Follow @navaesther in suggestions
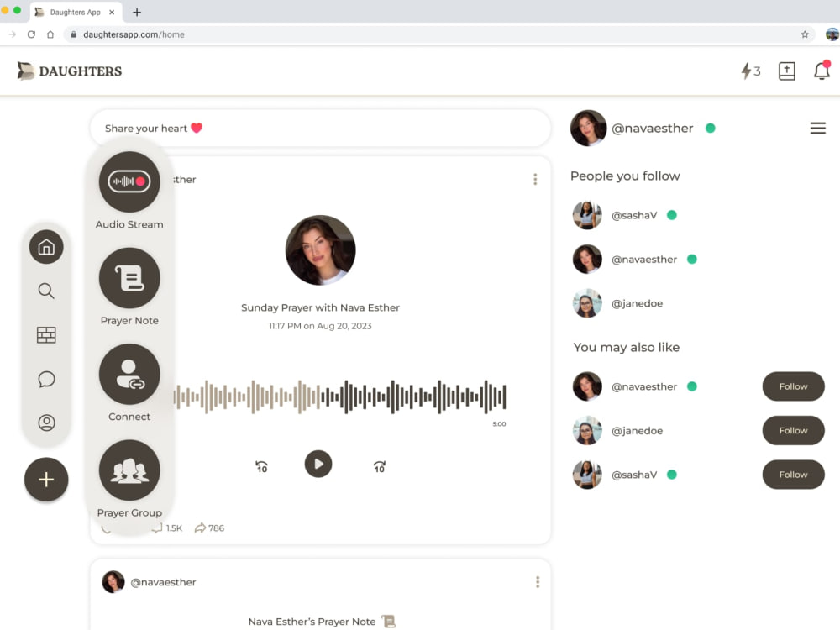840x630 pixels. (x=793, y=386)
